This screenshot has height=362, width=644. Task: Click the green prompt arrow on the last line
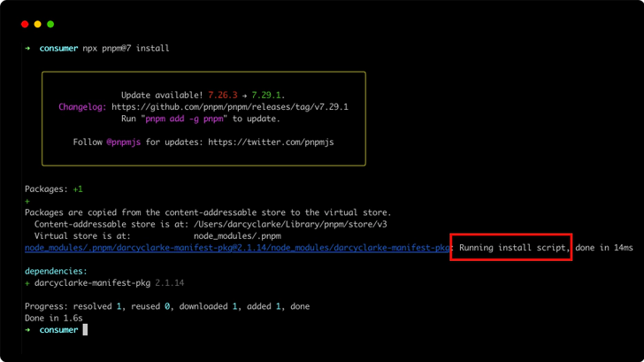click(x=27, y=330)
